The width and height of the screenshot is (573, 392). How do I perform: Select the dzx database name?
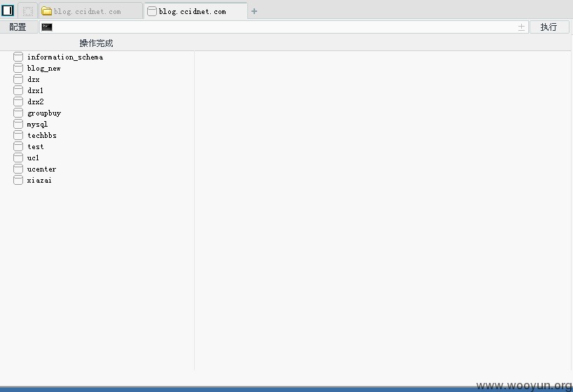click(x=33, y=79)
